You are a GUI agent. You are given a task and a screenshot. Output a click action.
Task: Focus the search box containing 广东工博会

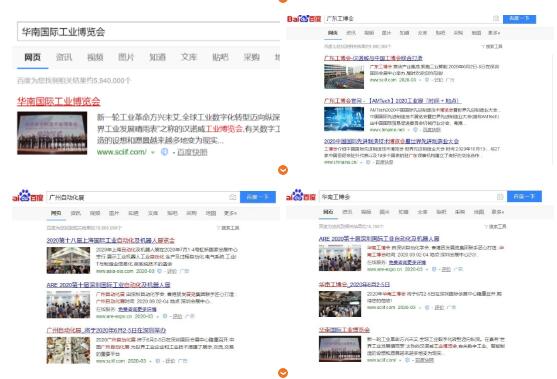(x=413, y=18)
